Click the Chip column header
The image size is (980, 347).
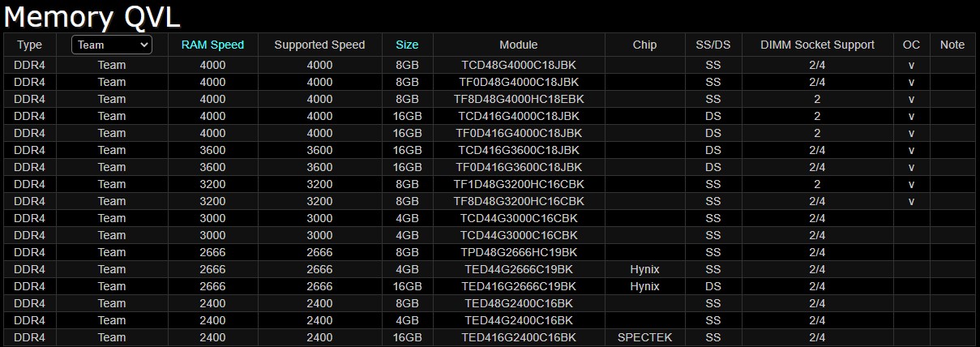coord(644,45)
